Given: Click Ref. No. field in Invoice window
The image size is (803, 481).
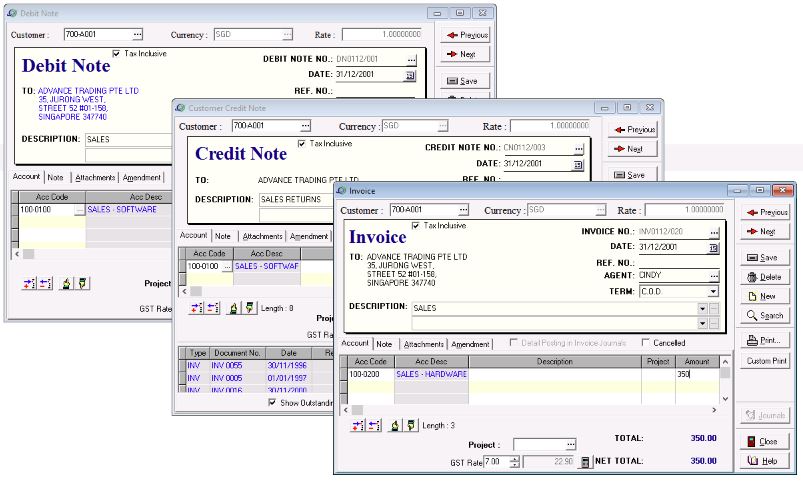Looking at the screenshot, I should [x=679, y=263].
